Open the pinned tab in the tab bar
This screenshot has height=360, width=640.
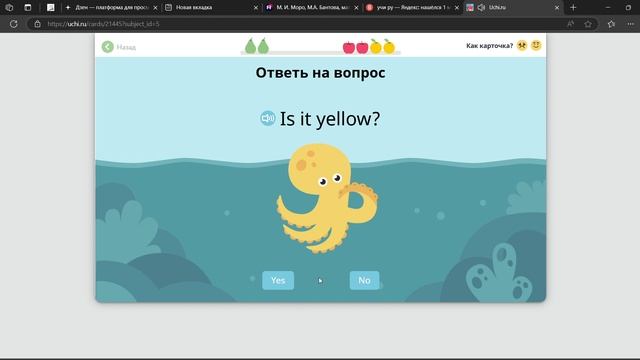click(51, 7)
